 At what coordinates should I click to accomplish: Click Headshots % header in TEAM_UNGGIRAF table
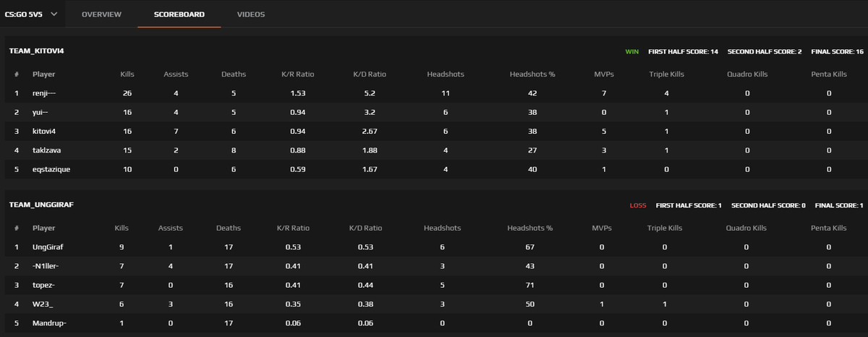click(x=530, y=228)
